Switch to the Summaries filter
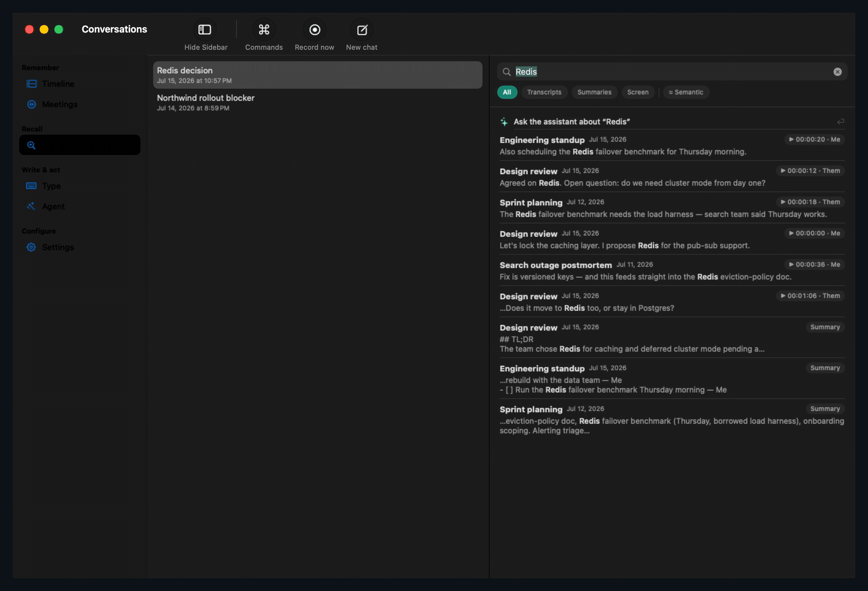868x591 pixels. coord(594,92)
